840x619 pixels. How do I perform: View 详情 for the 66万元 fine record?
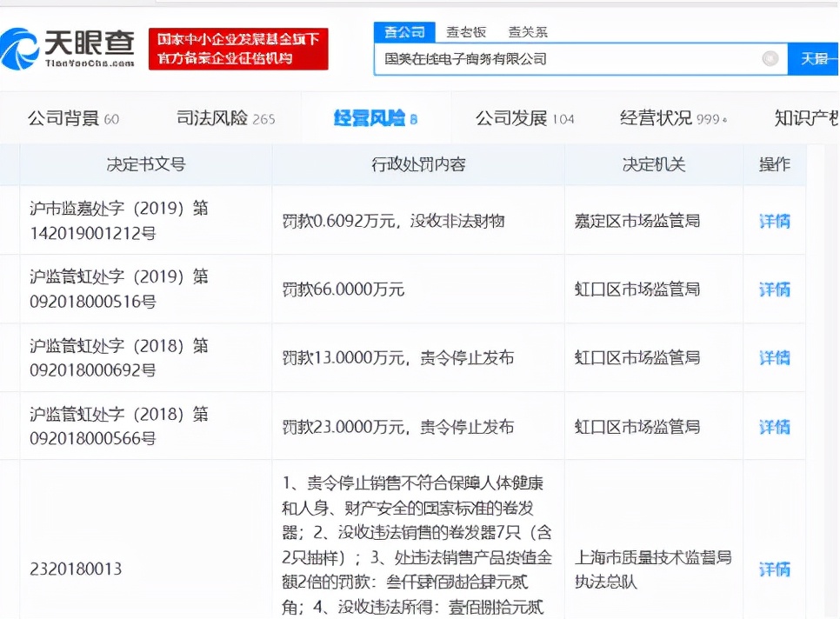click(773, 289)
